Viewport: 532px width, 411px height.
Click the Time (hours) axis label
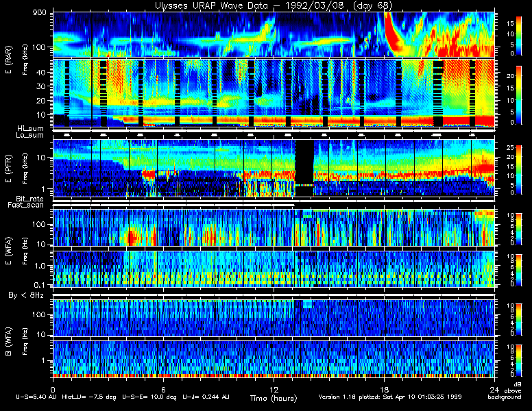274,399
